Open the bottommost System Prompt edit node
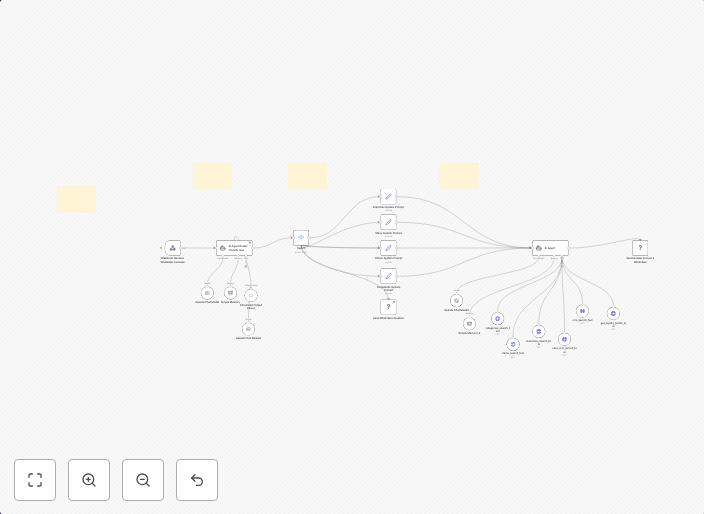 point(388,275)
